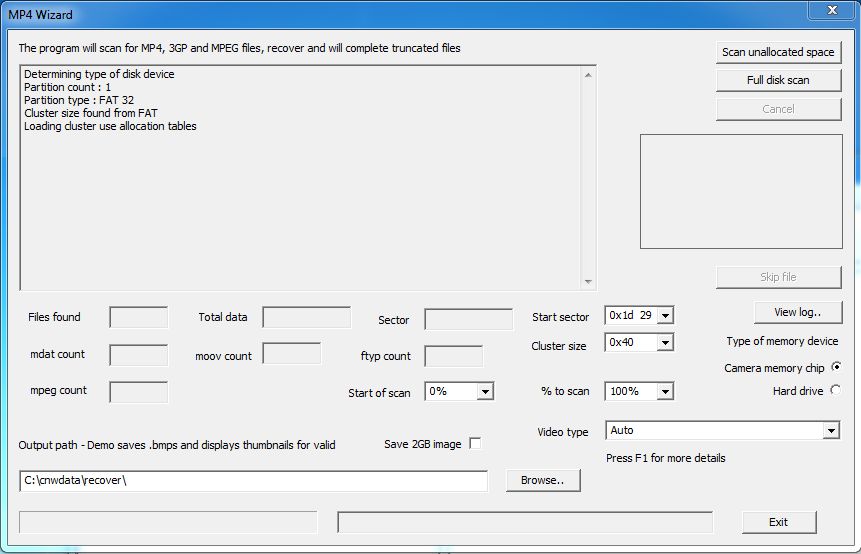Expand the Start of scan percentage dropdown

(485, 392)
